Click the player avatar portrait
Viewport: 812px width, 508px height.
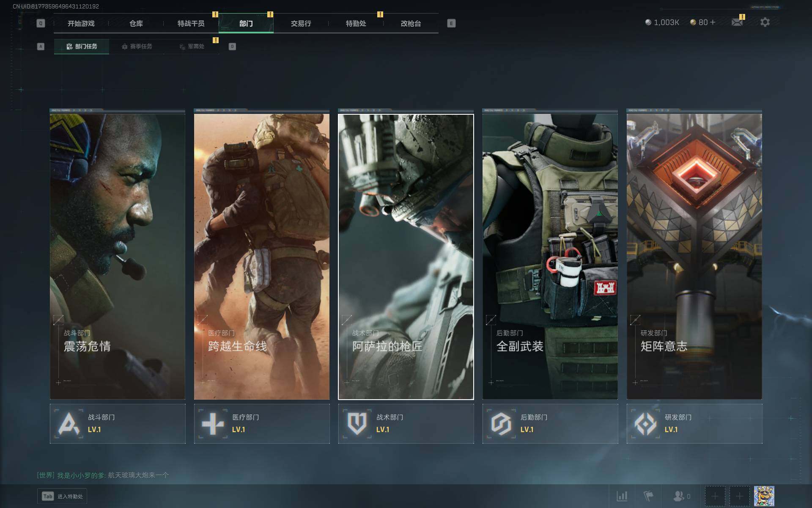pos(764,496)
